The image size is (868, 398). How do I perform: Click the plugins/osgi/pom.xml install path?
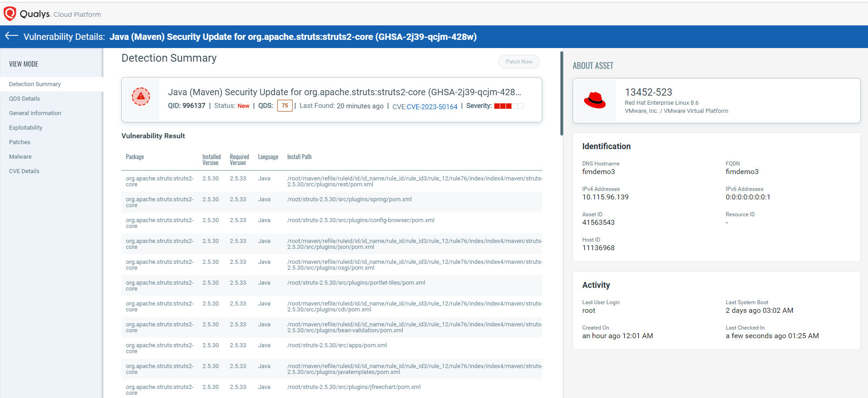[415, 265]
